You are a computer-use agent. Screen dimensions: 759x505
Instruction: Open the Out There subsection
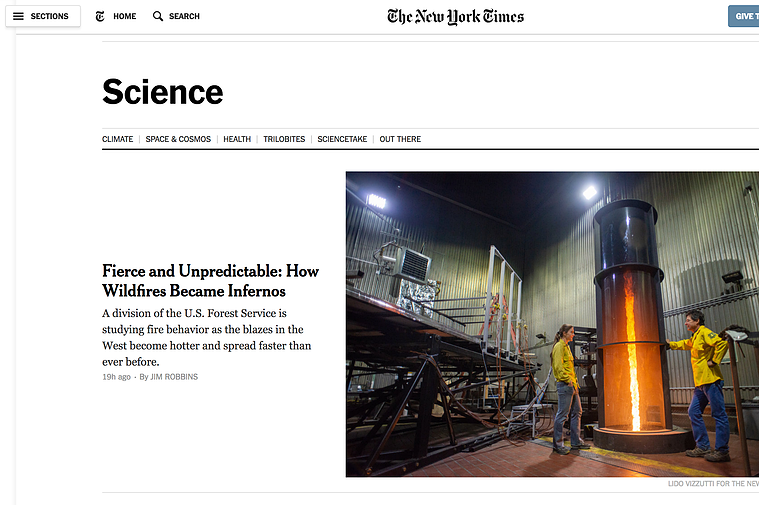(x=400, y=139)
